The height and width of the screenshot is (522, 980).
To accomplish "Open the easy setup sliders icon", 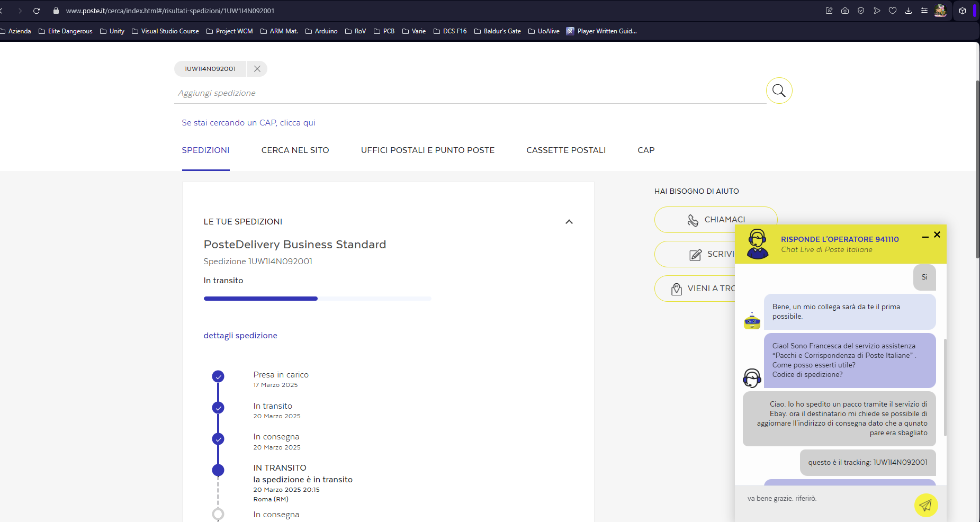I will click(x=924, y=11).
